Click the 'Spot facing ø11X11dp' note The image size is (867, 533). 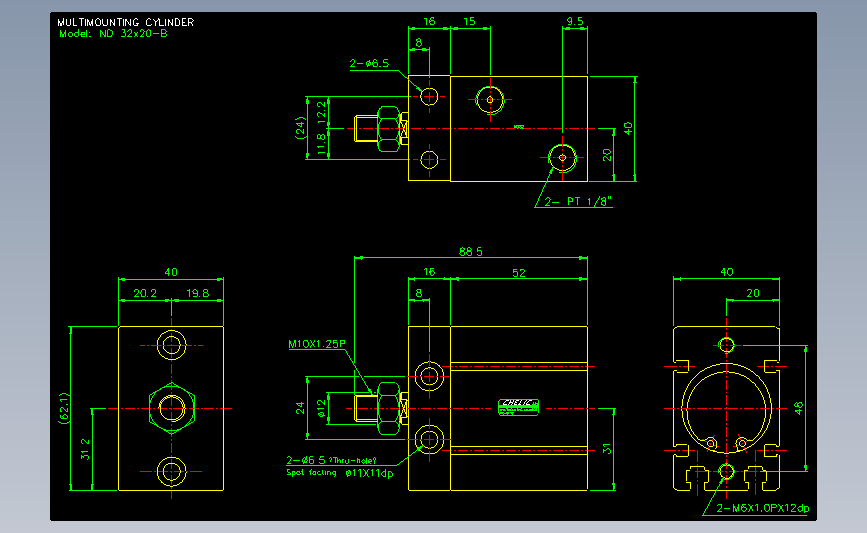(x=340, y=473)
